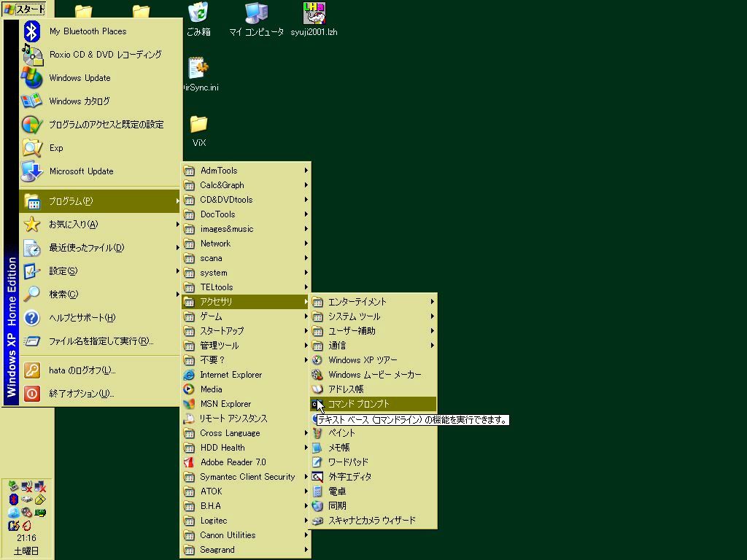
Task: Click the MSN Explorer butterfly icon
Action: (x=189, y=404)
